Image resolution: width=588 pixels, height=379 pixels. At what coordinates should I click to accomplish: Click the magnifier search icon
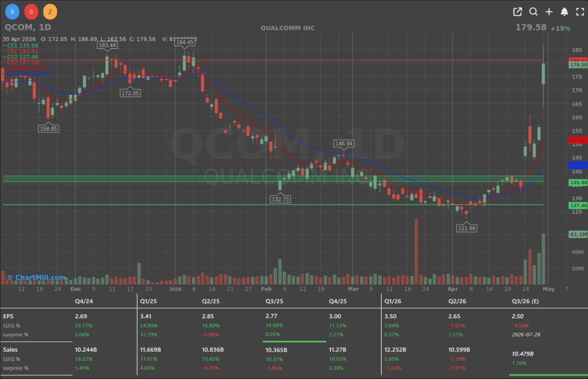(x=533, y=12)
